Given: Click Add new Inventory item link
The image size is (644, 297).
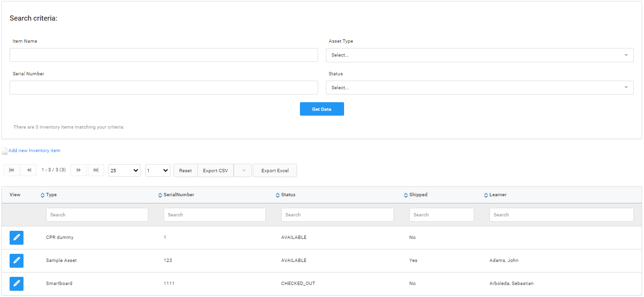Looking at the screenshot, I should click(x=34, y=151).
